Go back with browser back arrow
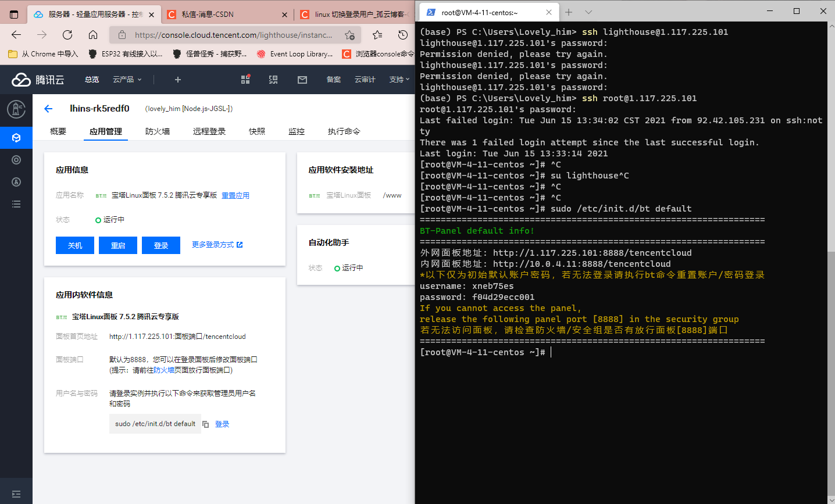Image resolution: width=835 pixels, height=504 pixels. (x=16, y=35)
